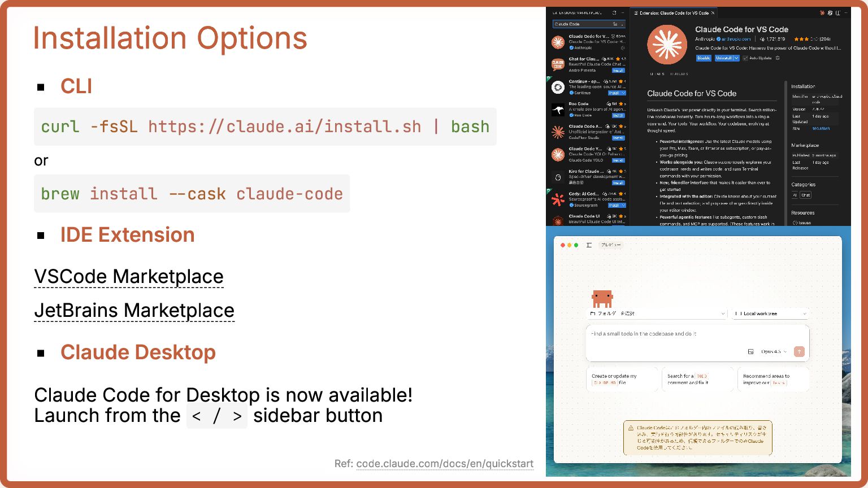
Task: Click the large Claude Code extension logo
Action: (667, 45)
